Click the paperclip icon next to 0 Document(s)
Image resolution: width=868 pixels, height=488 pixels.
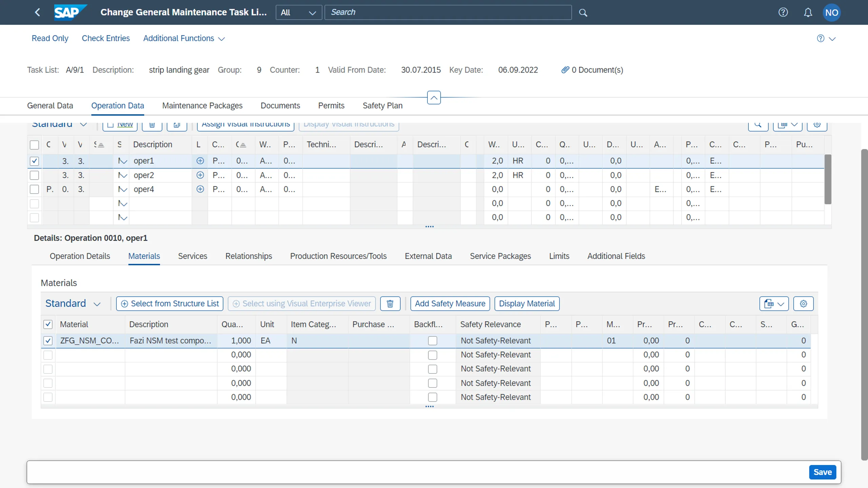coord(565,70)
